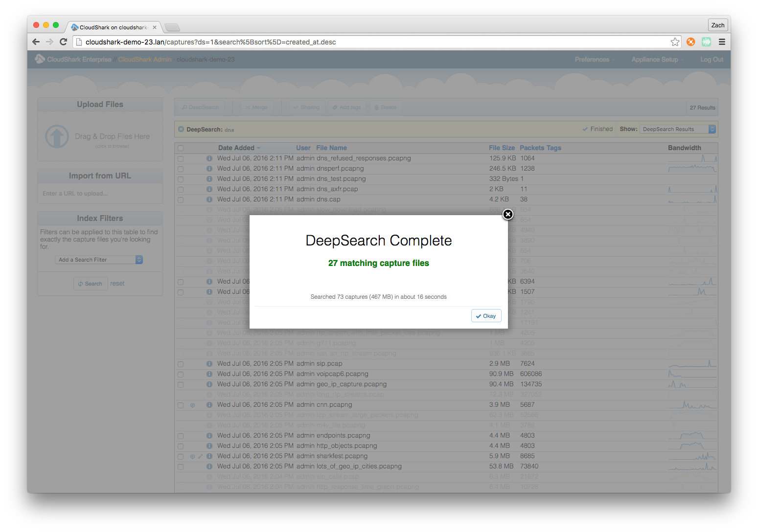Click the orange browser extension icon
The height and width of the screenshot is (532, 758).
691,42
